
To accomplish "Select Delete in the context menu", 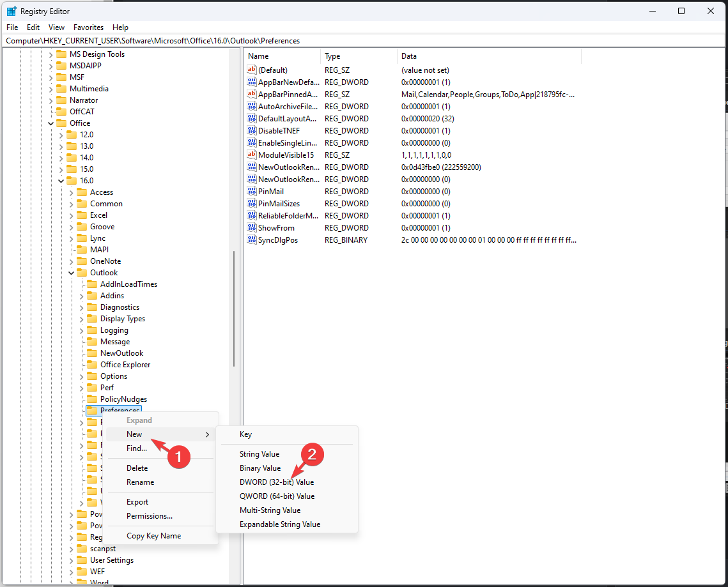I will (x=137, y=468).
